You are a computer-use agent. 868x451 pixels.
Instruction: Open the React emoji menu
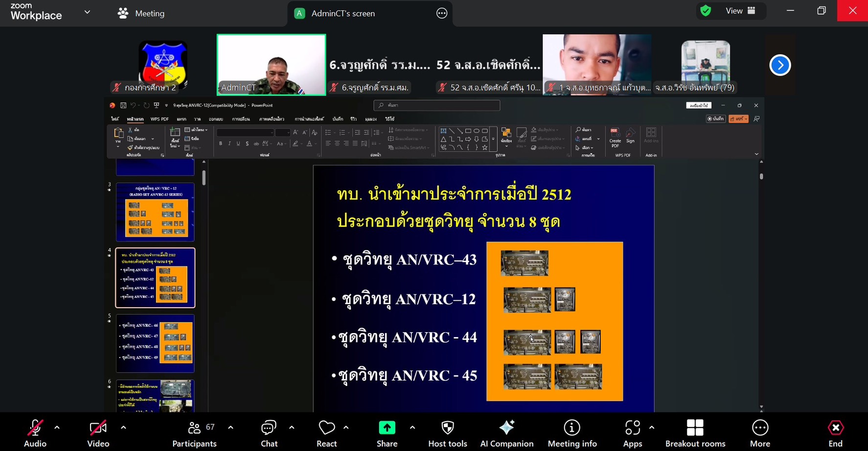(x=326, y=433)
